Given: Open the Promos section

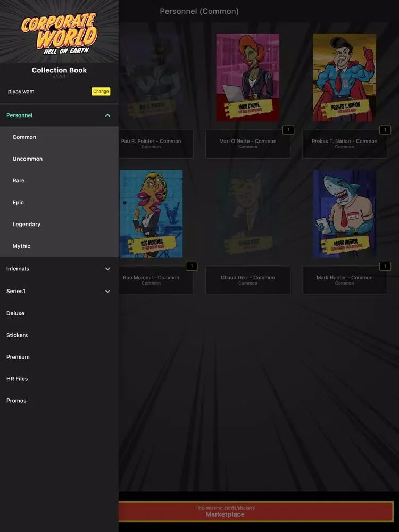Looking at the screenshot, I should [16, 401].
